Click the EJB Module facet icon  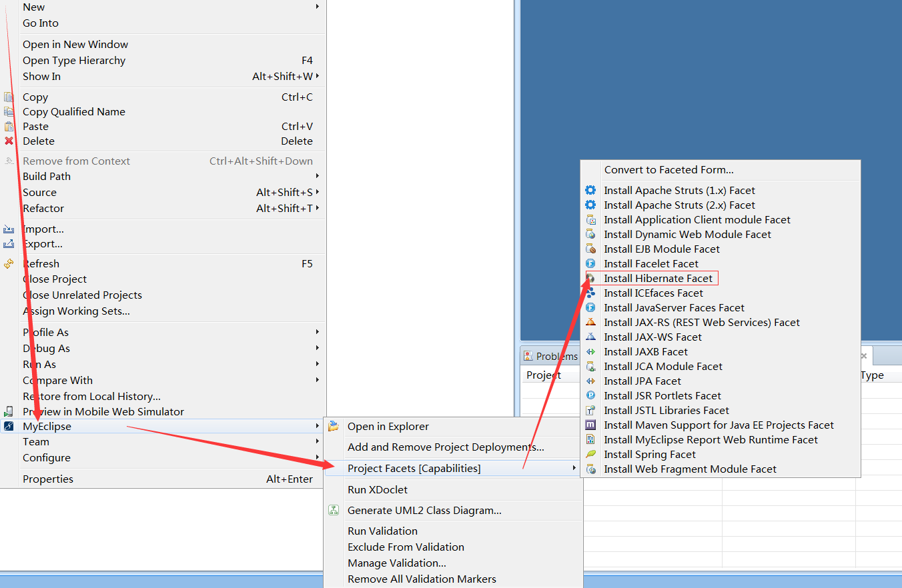point(590,249)
